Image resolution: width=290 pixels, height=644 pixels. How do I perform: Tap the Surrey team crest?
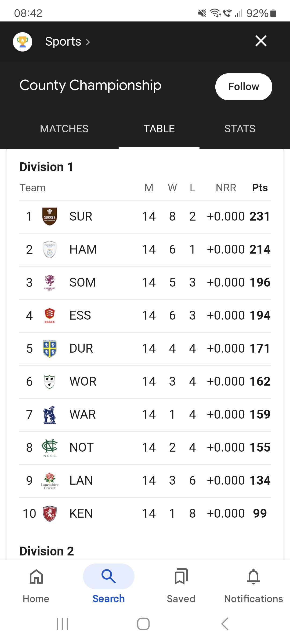click(50, 217)
